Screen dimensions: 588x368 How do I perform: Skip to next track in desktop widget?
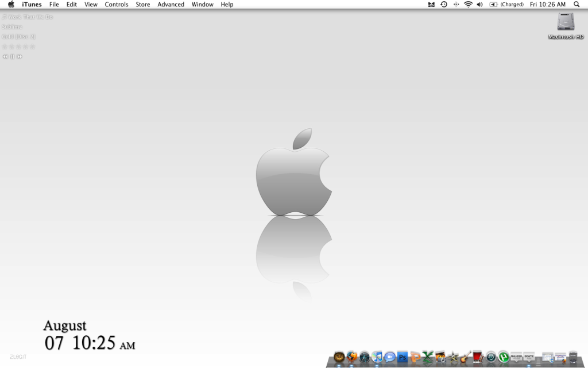click(x=20, y=57)
